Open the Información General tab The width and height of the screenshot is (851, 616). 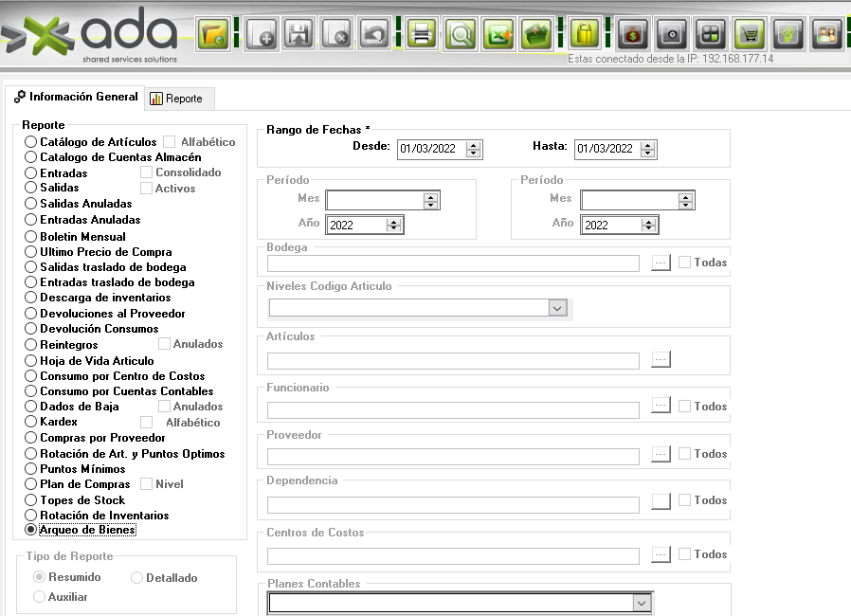76,97
